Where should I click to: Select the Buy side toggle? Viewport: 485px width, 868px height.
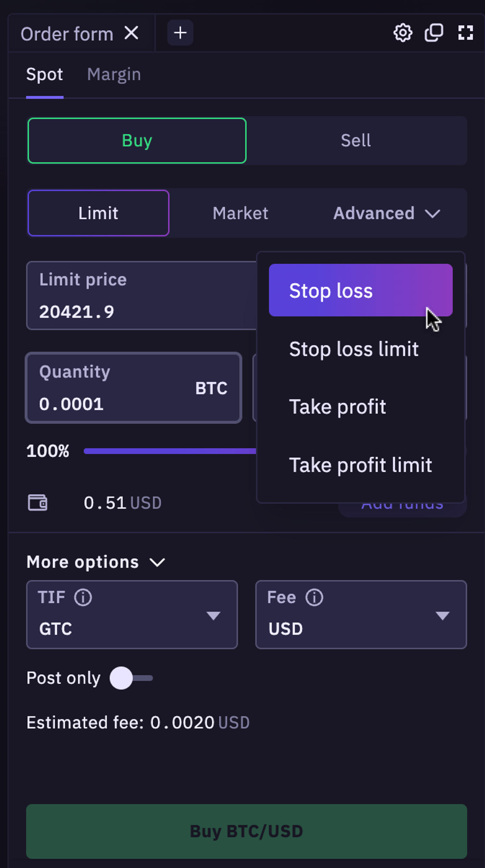[x=137, y=140]
